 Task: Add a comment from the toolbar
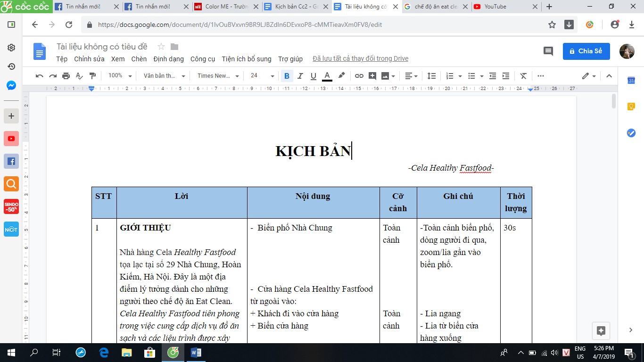pos(372,76)
